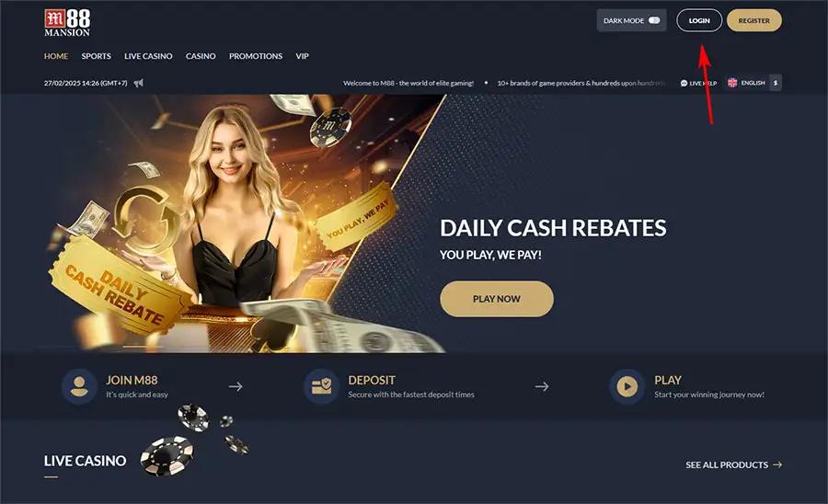Click the UK flag language icon
This screenshot has width=828, height=504.
[x=732, y=83]
